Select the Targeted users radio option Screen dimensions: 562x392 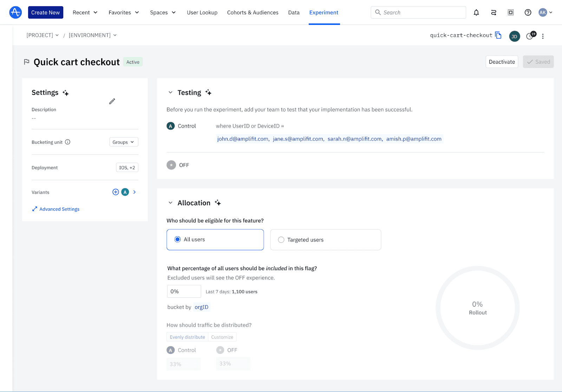(x=281, y=240)
